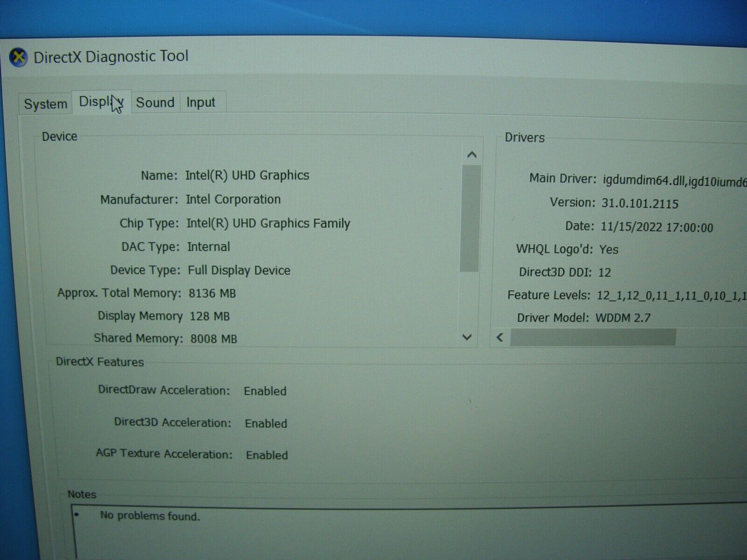Click the Device list scroll up arrow

pyautogui.click(x=472, y=154)
